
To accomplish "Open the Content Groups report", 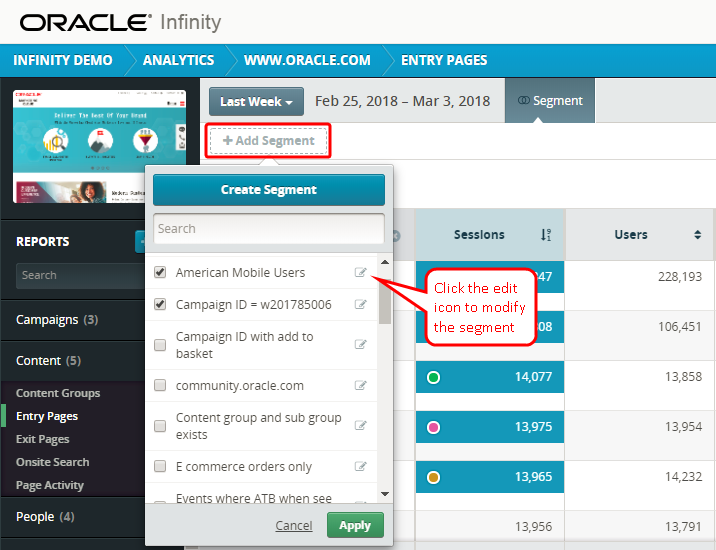I will tap(58, 393).
